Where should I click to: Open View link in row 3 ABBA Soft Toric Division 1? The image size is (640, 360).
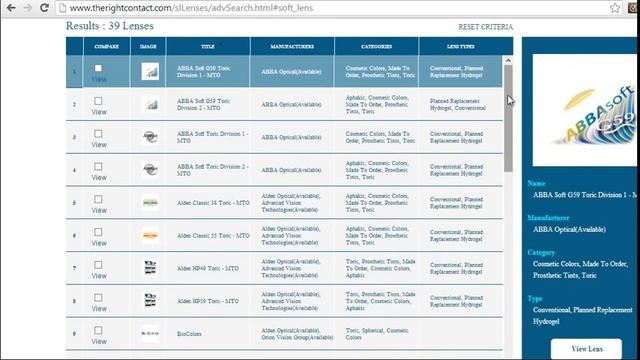click(x=99, y=145)
